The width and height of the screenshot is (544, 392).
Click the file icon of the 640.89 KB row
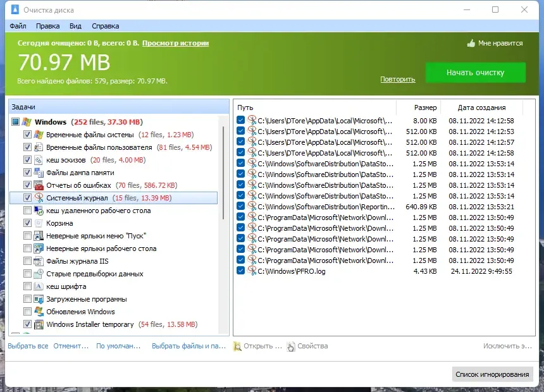pyautogui.click(x=252, y=206)
